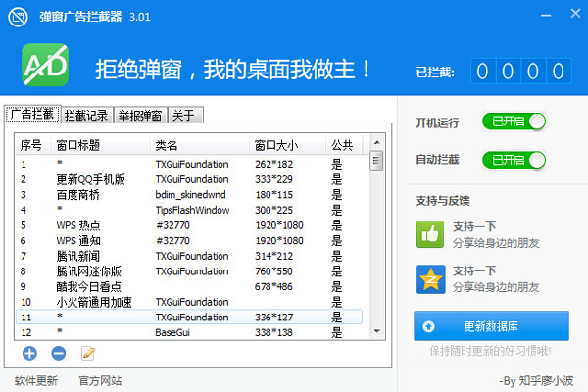Open the 举报弹窗 tab
This screenshot has width=588, height=392.
[x=140, y=115]
